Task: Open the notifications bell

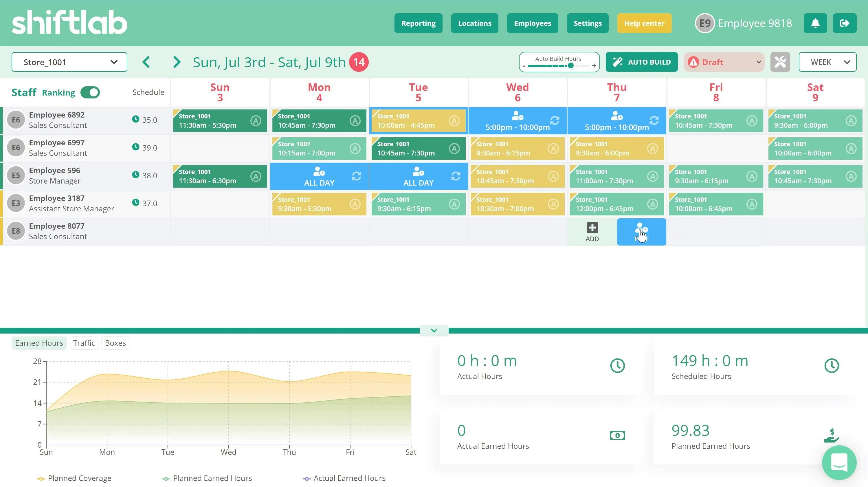Action: coord(815,23)
